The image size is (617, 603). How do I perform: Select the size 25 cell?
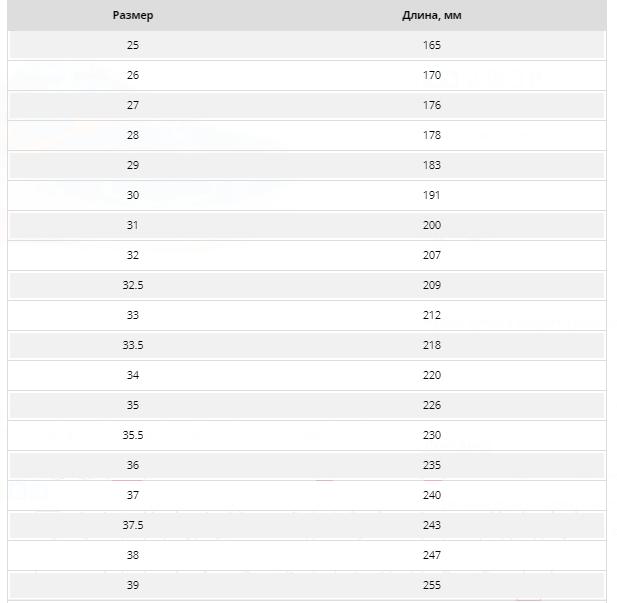(133, 45)
